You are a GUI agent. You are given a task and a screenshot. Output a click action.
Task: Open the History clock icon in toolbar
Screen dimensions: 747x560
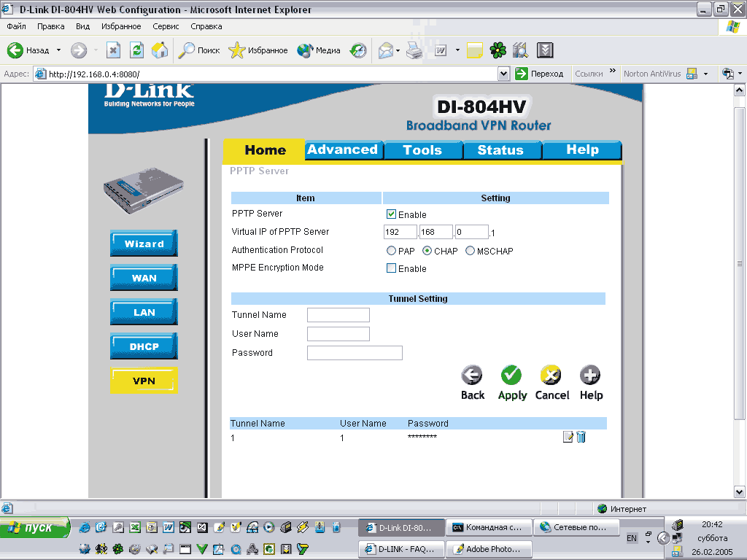tap(358, 50)
